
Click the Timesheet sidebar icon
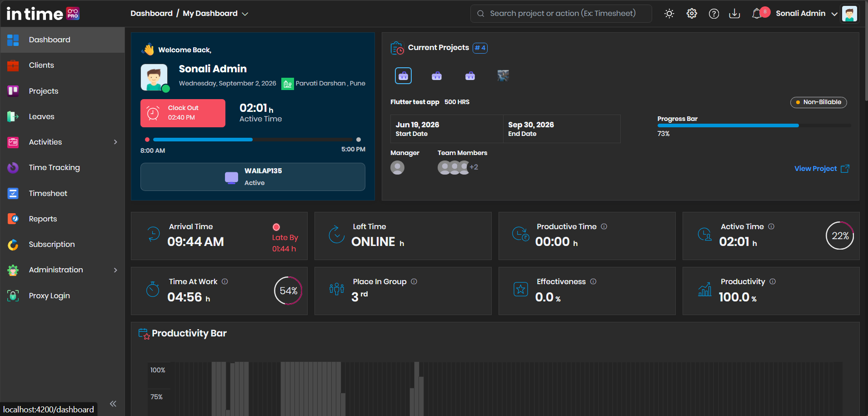pyautogui.click(x=13, y=193)
